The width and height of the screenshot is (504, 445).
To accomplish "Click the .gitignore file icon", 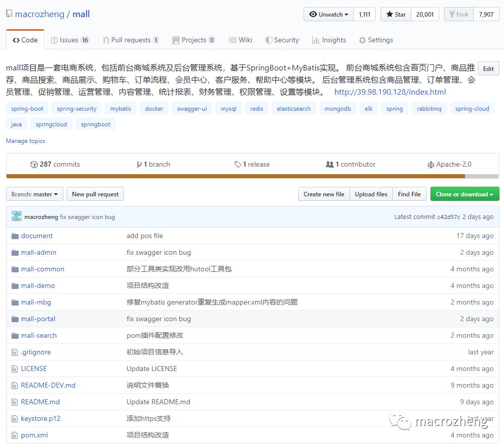I will (x=15, y=352).
